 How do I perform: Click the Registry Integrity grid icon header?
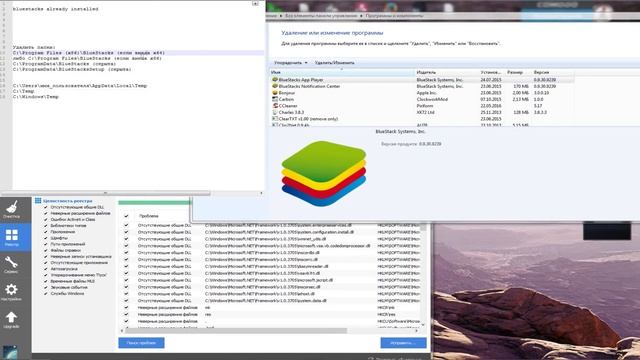click(38, 200)
